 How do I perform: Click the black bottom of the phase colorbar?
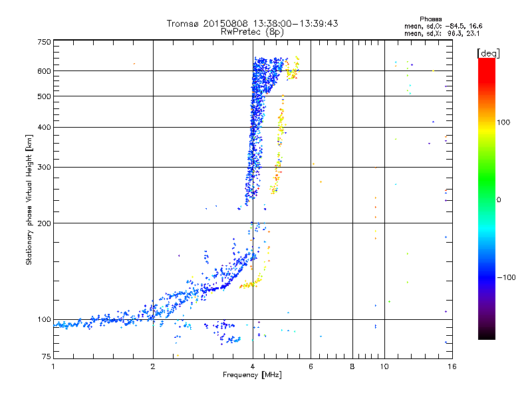click(487, 334)
